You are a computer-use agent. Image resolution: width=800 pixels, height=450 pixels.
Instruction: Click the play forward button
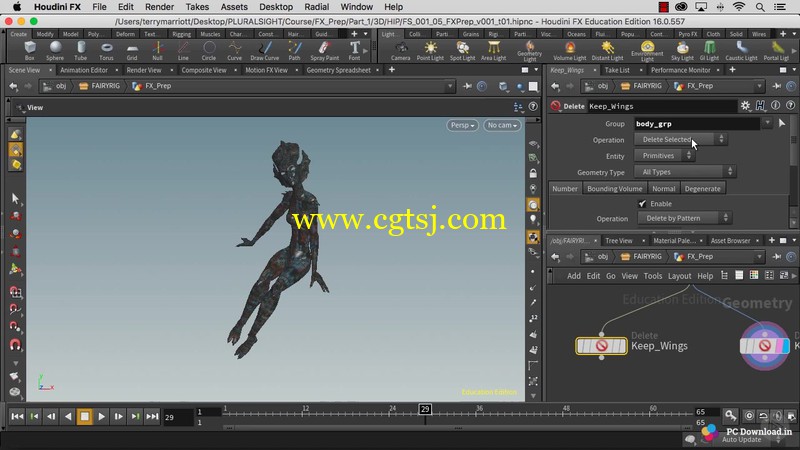pos(101,416)
